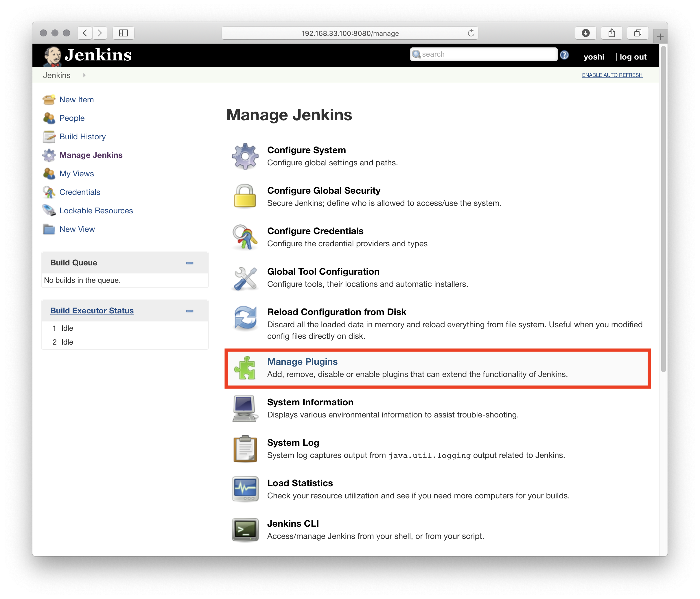This screenshot has width=700, height=599.
Task: Click the Global Tool Configuration wrench icon
Action: (245, 278)
